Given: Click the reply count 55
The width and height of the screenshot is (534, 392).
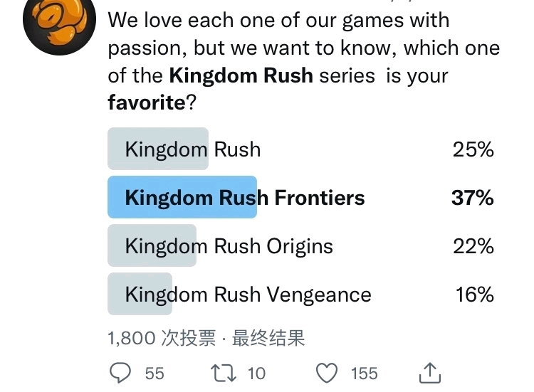Looking at the screenshot, I should point(155,374).
